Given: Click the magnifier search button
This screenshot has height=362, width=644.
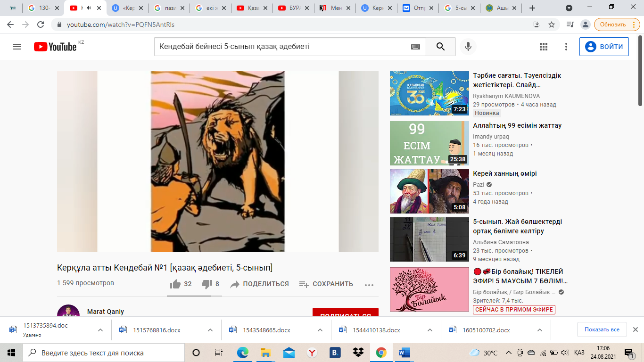Looking at the screenshot, I should pos(441,47).
